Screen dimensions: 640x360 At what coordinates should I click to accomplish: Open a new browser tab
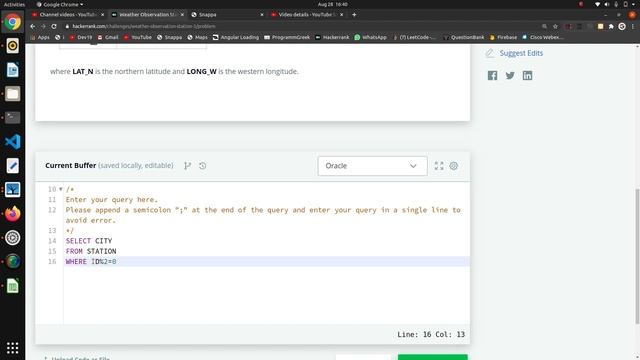coord(354,15)
